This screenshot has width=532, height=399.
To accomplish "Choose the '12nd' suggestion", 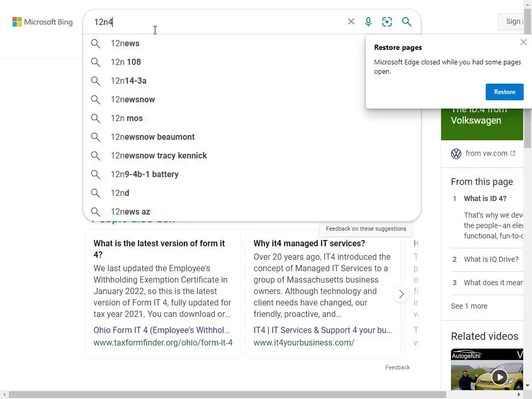I will (252, 193).
